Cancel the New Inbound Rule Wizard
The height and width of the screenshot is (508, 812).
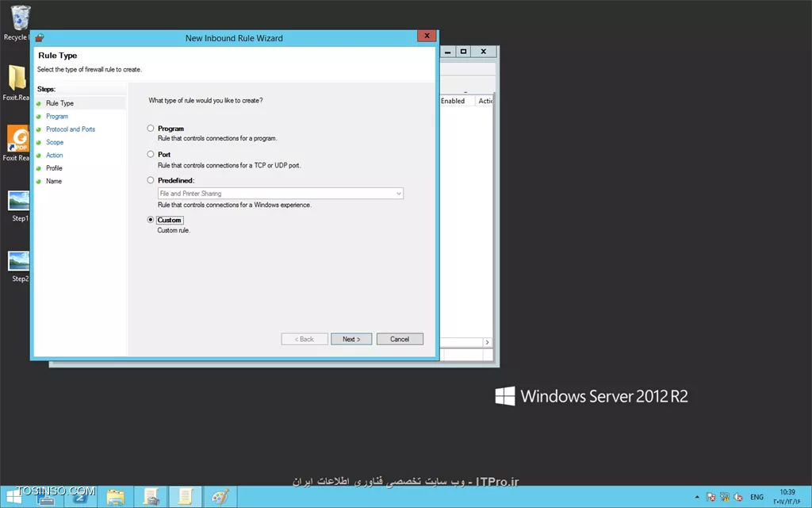[400, 339]
